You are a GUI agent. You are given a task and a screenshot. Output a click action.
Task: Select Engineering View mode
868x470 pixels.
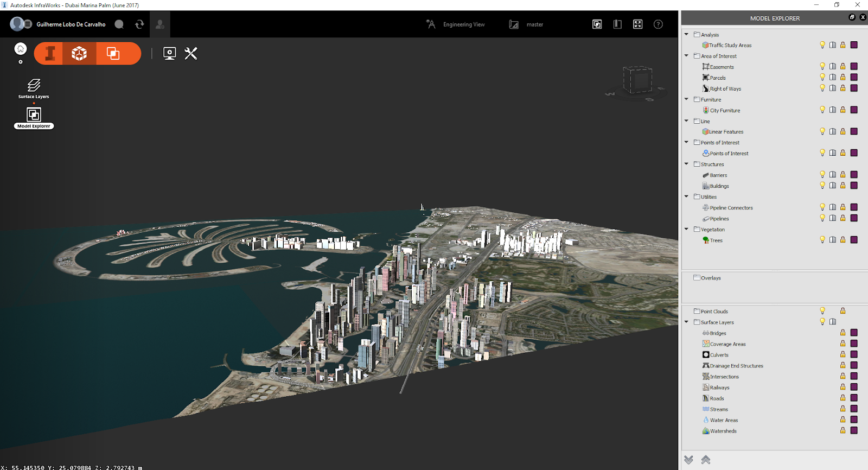pyautogui.click(x=463, y=24)
